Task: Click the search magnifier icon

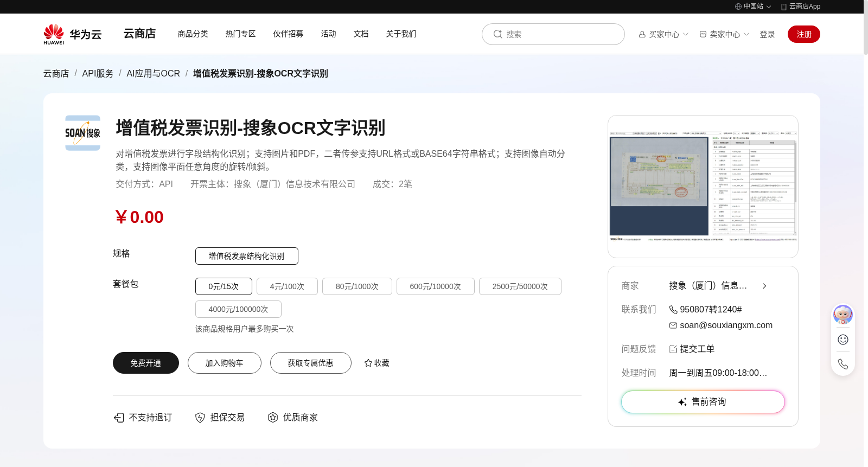Action: coord(497,34)
